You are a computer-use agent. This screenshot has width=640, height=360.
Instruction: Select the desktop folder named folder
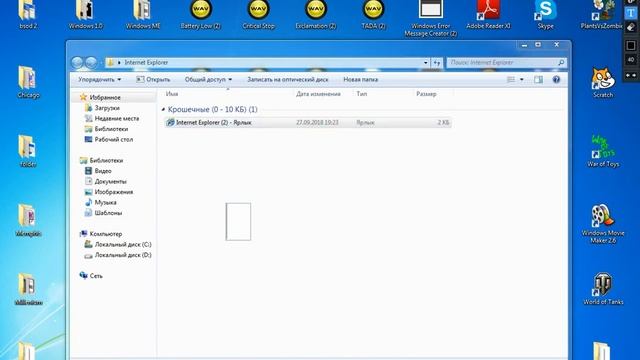click(28, 151)
